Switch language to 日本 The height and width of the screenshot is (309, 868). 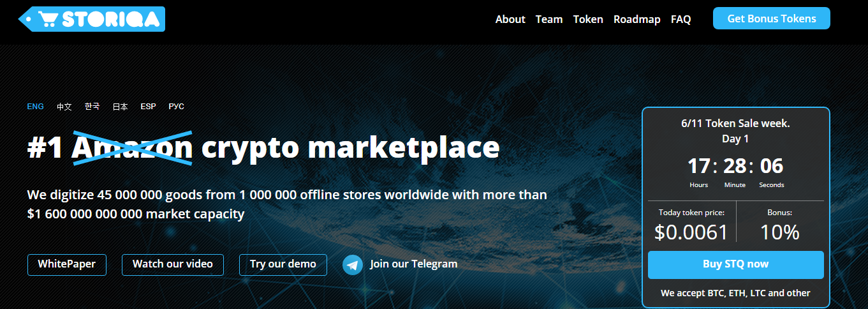(121, 107)
